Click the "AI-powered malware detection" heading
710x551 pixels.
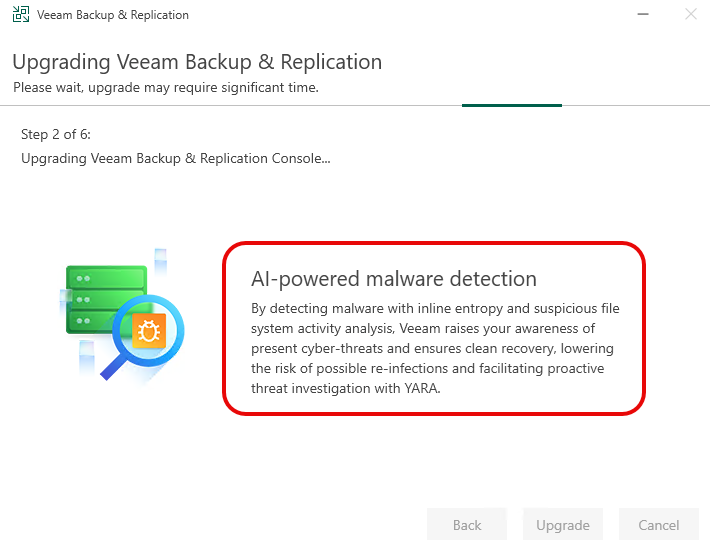tap(394, 279)
